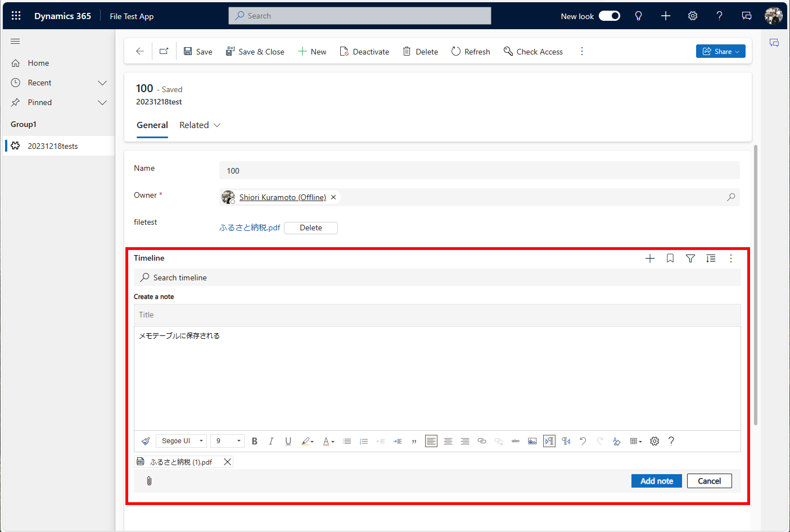Toggle italic formatting
This screenshot has width=790, height=532.
point(271,441)
